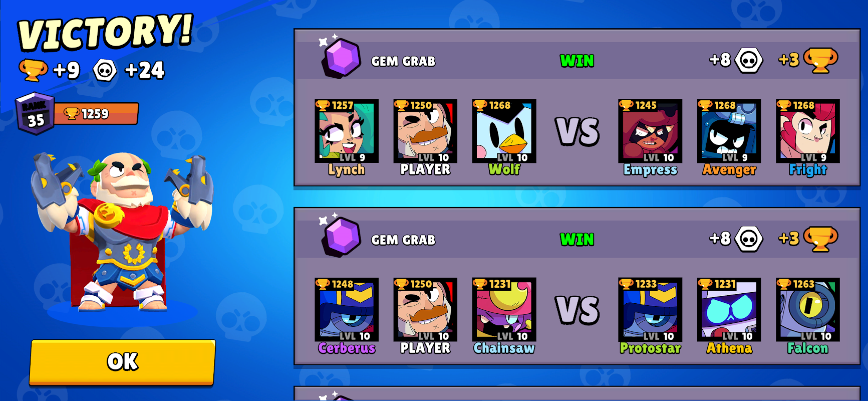Screen dimensions: 868x401
Task: Open Chainsaw's brawler portrait
Action: click(504, 309)
